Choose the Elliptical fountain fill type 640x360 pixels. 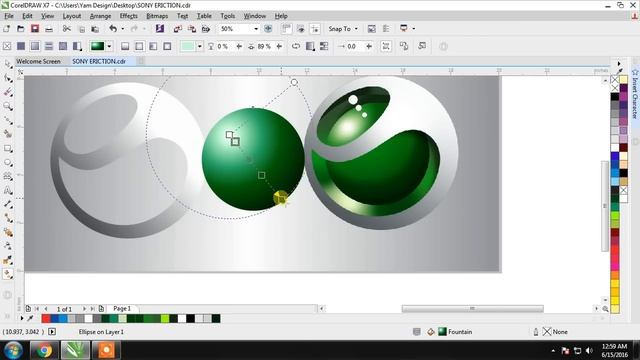(139, 47)
